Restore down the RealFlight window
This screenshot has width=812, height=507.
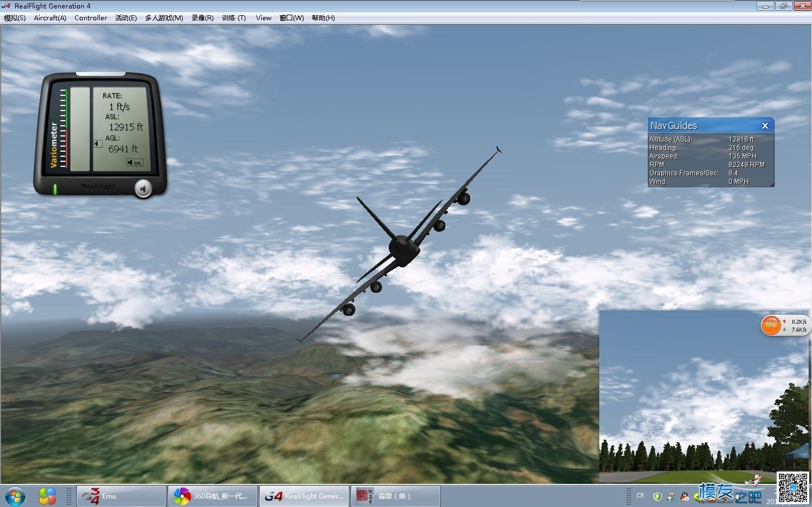click(x=783, y=6)
